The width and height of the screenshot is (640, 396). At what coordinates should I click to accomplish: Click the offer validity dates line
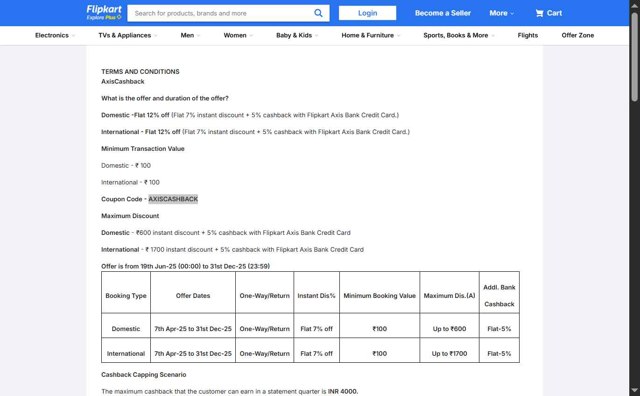[x=185, y=267]
